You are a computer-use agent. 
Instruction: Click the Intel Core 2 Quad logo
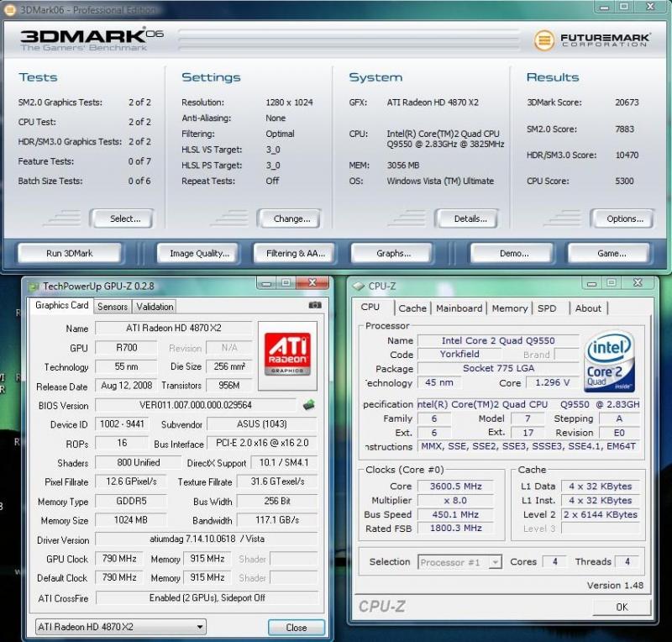(609, 360)
